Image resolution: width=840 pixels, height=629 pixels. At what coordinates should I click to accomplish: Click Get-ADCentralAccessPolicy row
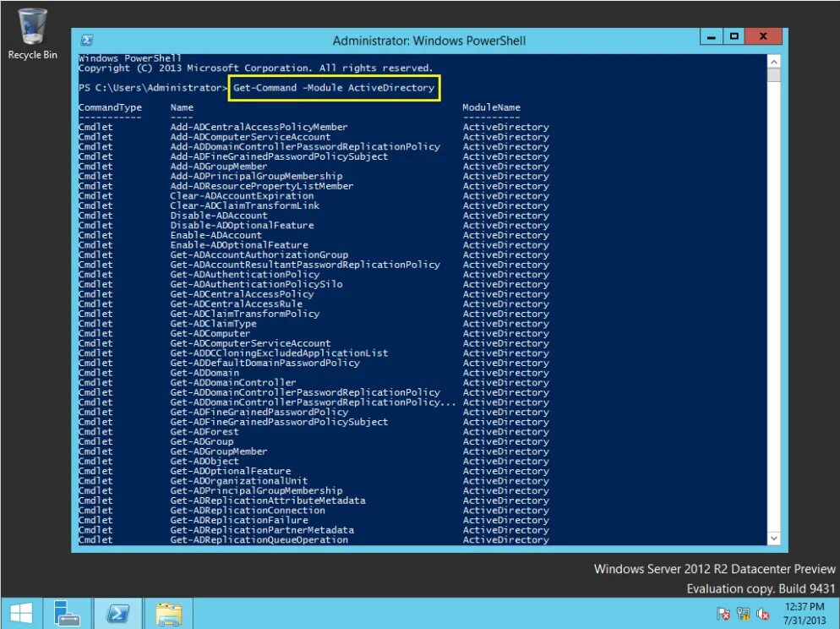pos(314,293)
